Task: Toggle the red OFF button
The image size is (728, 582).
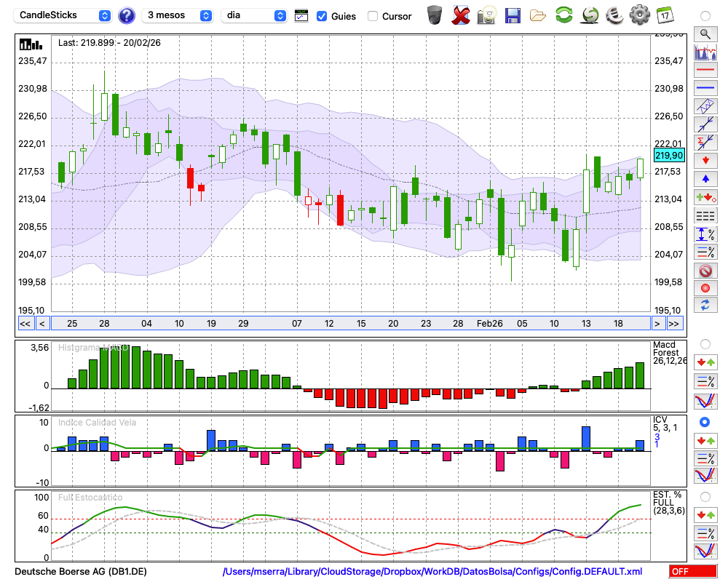Action: (693, 571)
